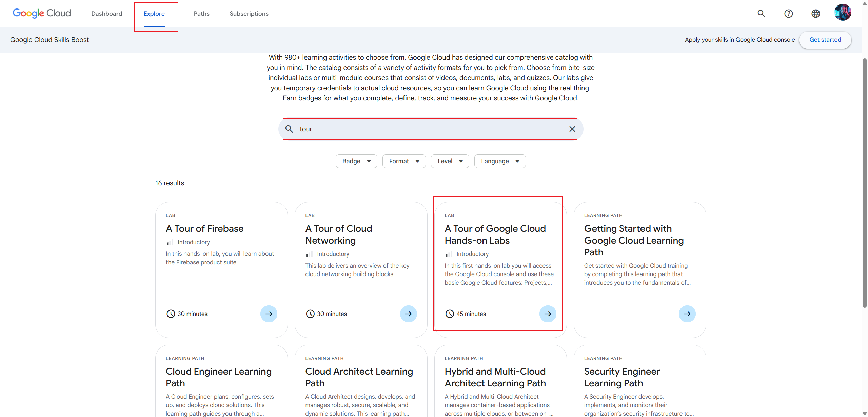Click the '16 results' count text

170,183
